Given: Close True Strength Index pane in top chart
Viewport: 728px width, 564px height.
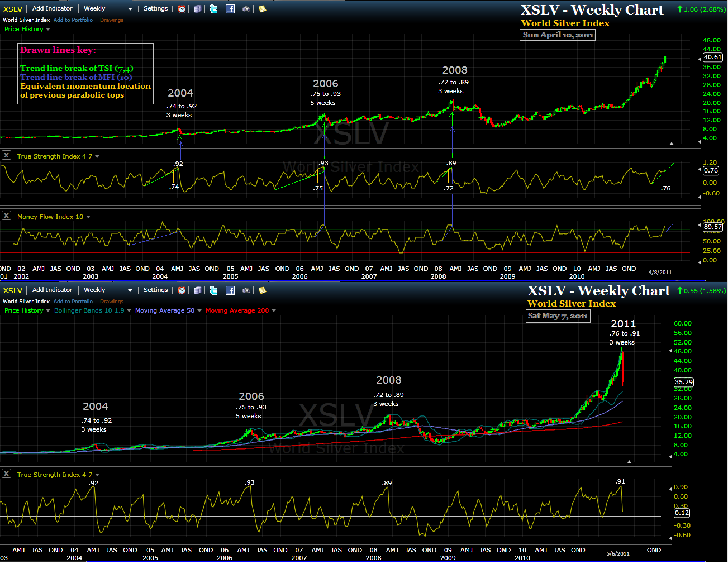Looking at the screenshot, I should tap(6, 155).
